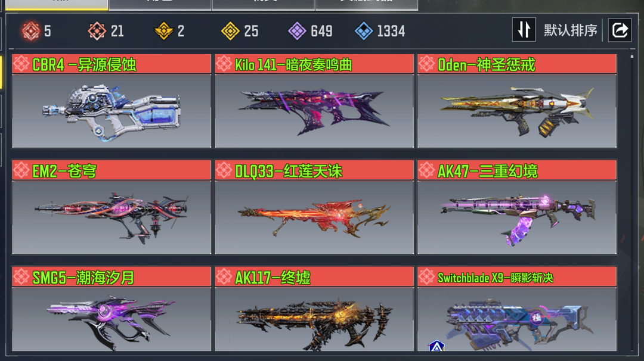Select the DLQ33 红莲天诛 sniper card
The image size is (644, 361).
(x=314, y=207)
